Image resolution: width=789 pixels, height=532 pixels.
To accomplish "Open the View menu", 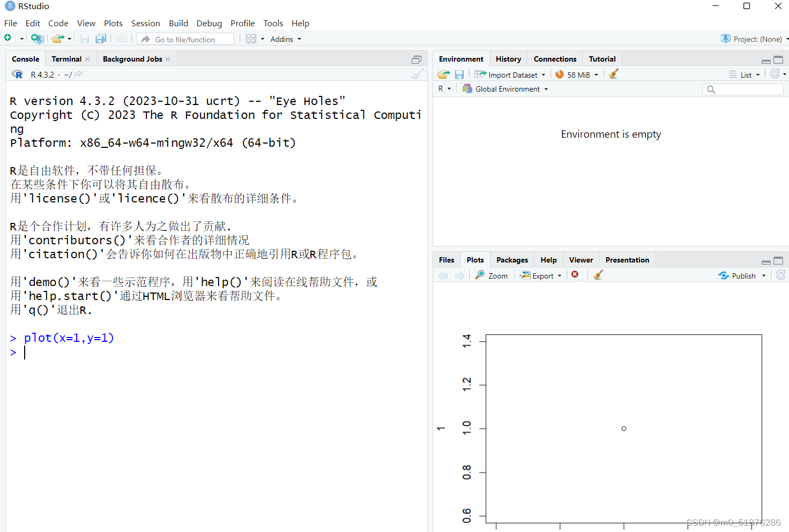I will (x=86, y=23).
